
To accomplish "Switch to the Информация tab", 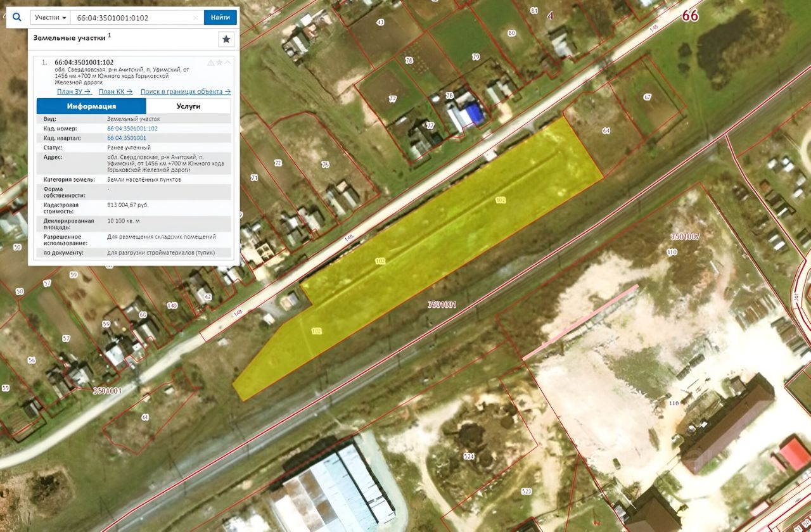I will point(92,106).
